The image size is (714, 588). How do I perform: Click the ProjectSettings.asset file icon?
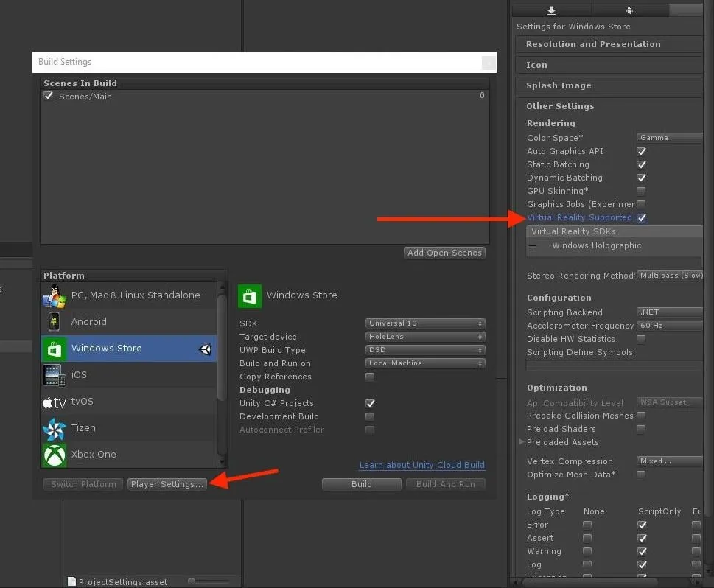point(71,581)
